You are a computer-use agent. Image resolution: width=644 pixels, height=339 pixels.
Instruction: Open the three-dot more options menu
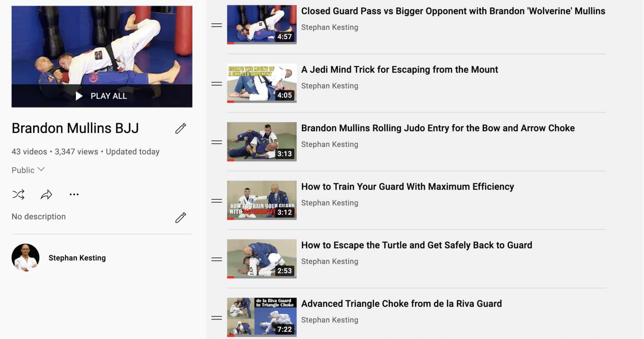pos(74,195)
